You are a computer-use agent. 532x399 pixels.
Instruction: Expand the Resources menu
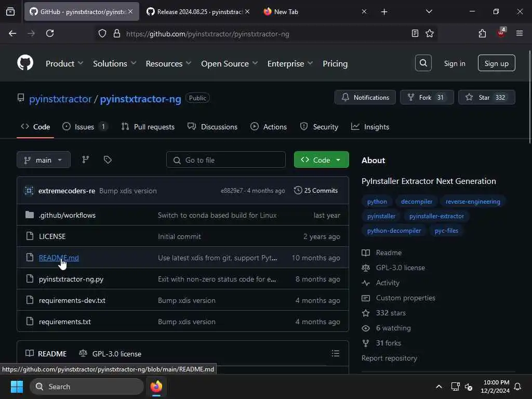(x=169, y=63)
